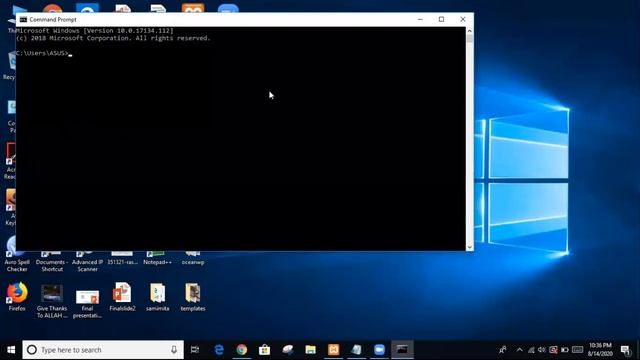This screenshot has width=640, height=360.
Task: Close the Command Prompt window
Action: pos(462,20)
